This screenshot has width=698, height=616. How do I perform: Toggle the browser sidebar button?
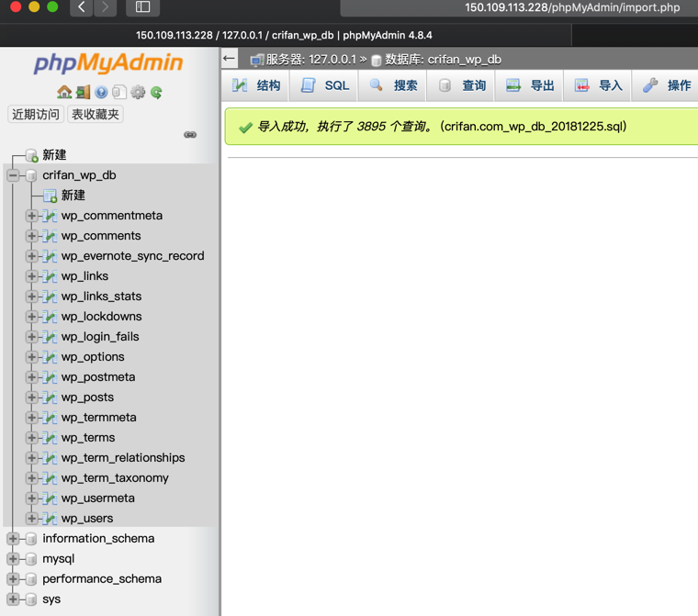click(143, 7)
